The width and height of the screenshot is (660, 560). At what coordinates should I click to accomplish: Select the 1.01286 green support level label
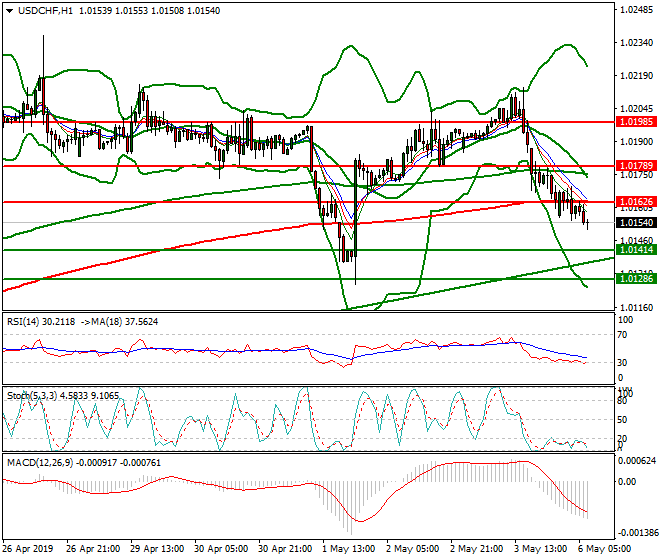click(x=636, y=279)
